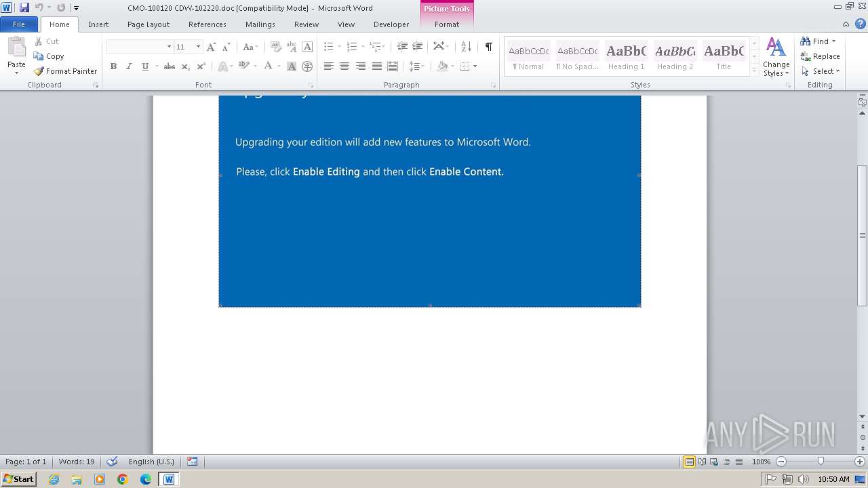Click the Font Color icon
The image size is (868, 488).
pos(269,66)
